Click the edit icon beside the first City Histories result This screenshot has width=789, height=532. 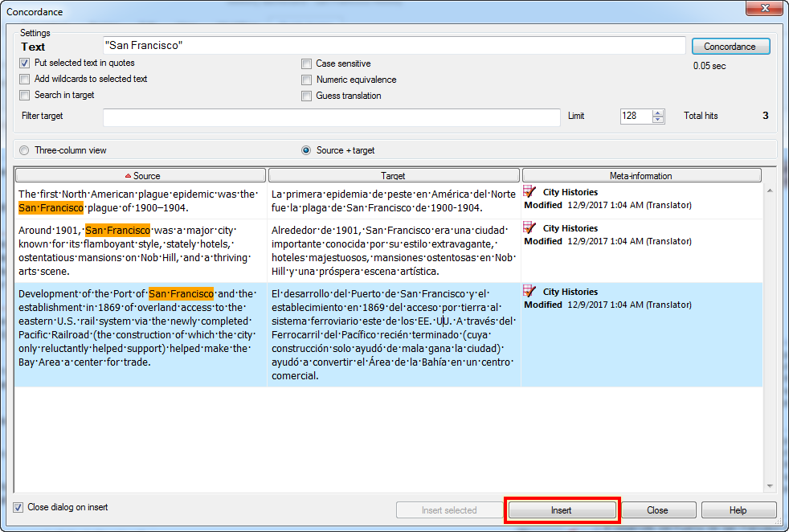(529, 191)
